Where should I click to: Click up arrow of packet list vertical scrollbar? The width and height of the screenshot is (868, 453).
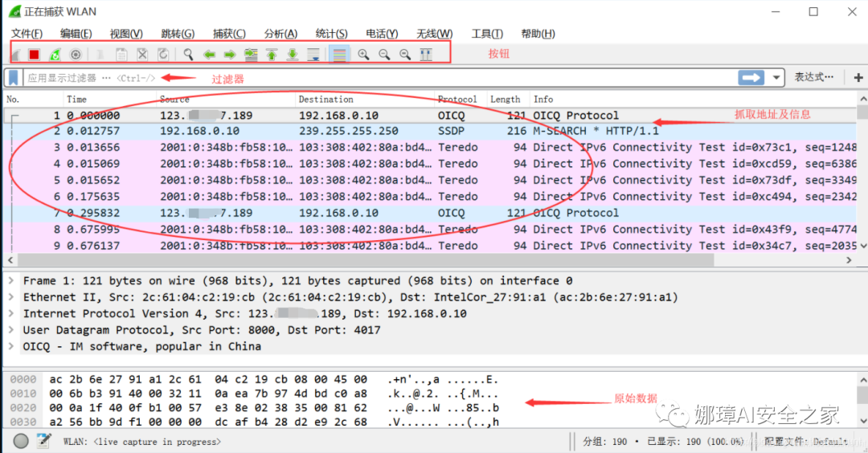click(862, 99)
